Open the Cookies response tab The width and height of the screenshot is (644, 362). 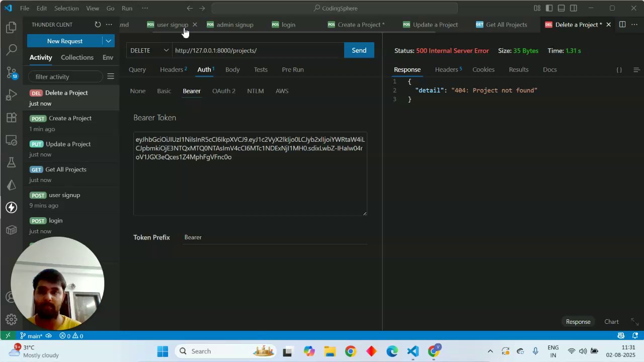click(x=484, y=69)
